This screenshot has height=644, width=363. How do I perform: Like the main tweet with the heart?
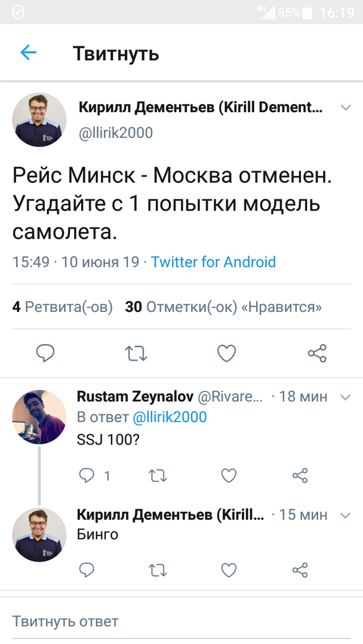click(226, 354)
